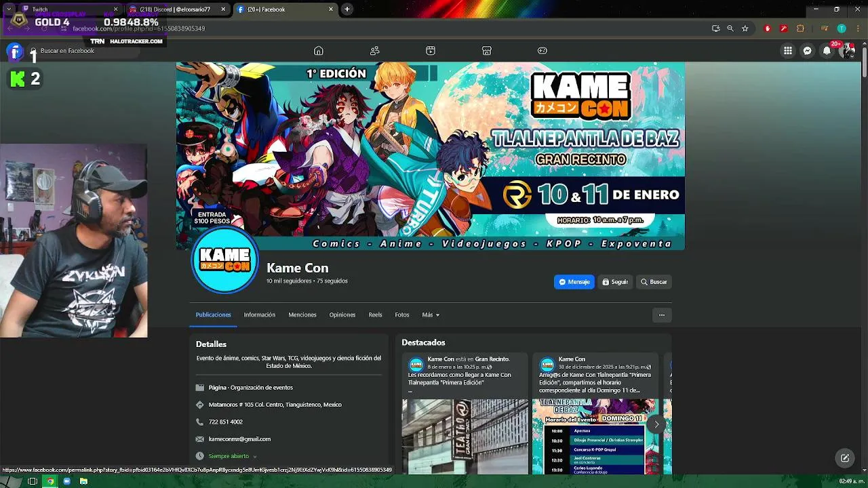
Task: Expand Siempre abierto hours
Action: 233,456
